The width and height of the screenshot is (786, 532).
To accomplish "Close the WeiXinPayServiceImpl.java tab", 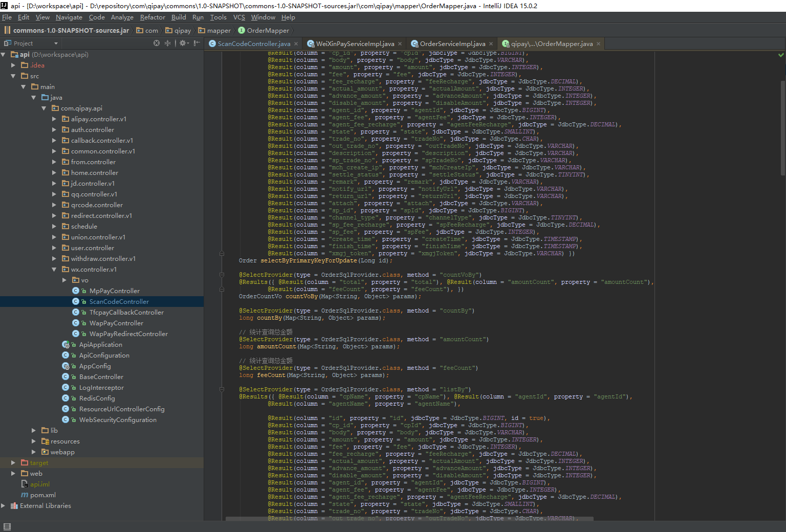I will pyautogui.click(x=400, y=44).
